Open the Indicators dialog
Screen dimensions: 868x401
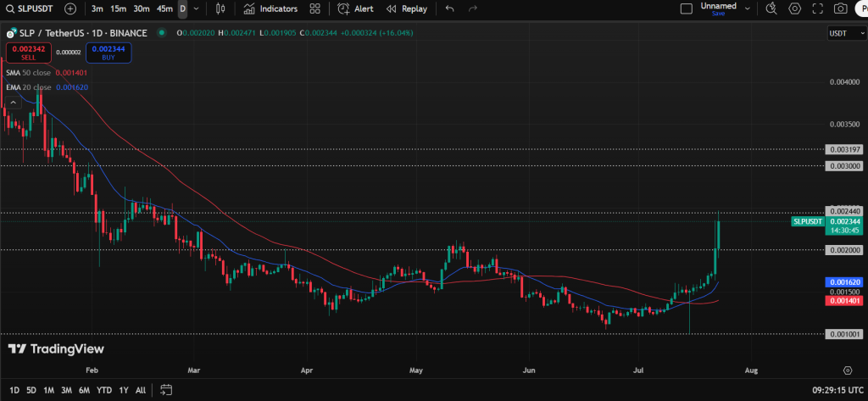tap(270, 8)
